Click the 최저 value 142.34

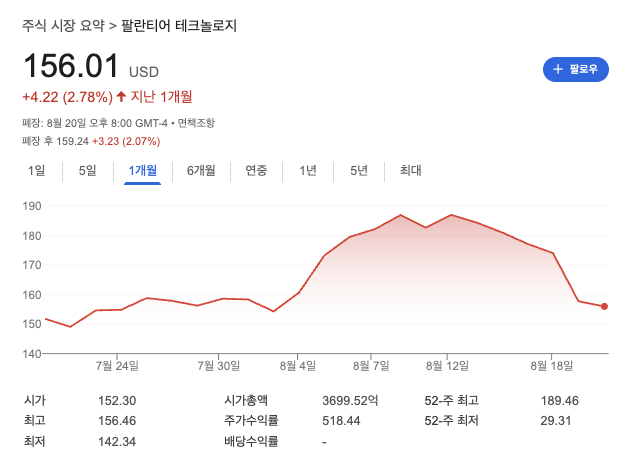coord(117,442)
